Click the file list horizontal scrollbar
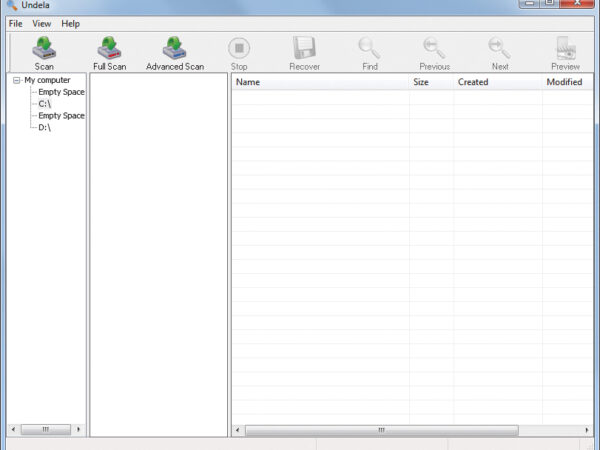Screen dimensions: 600x450 pos(380,430)
